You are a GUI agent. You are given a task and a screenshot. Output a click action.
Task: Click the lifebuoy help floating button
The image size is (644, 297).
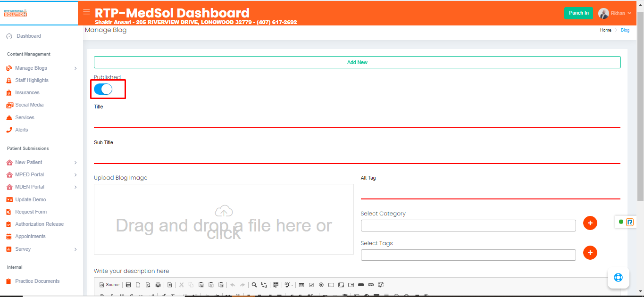point(618,277)
